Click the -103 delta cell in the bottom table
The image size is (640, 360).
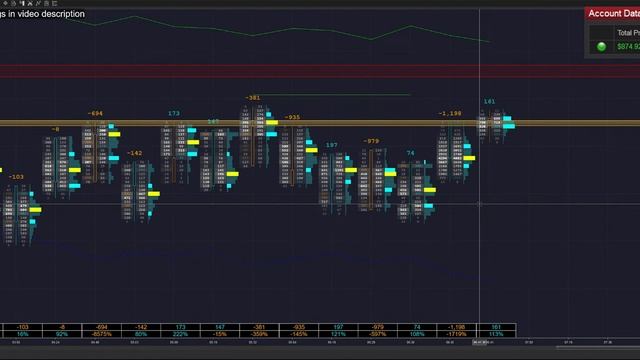pyautogui.click(x=22, y=327)
